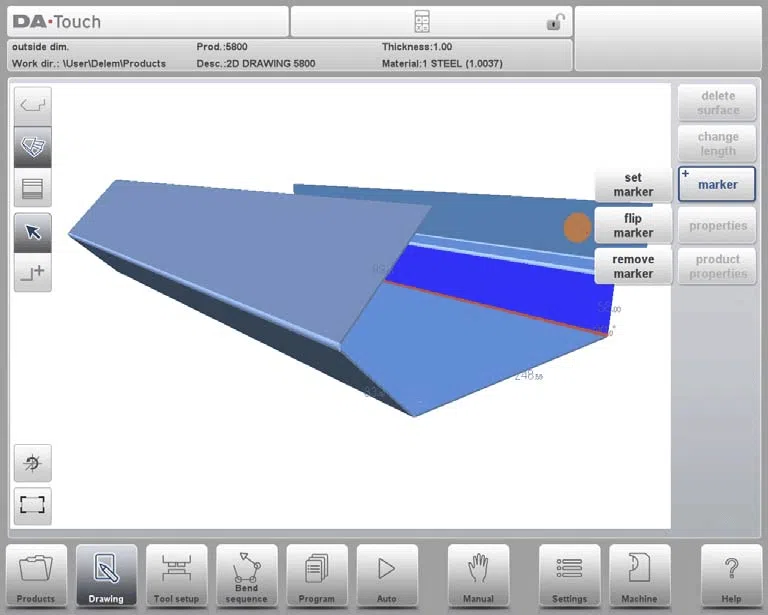Open the Program mode
Screen dimensions: 768x615
[x=317, y=576]
